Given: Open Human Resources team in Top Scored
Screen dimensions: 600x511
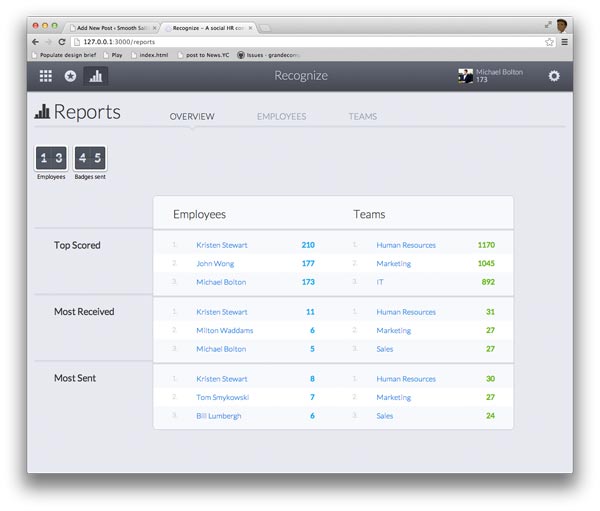Looking at the screenshot, I should point(406,245).
